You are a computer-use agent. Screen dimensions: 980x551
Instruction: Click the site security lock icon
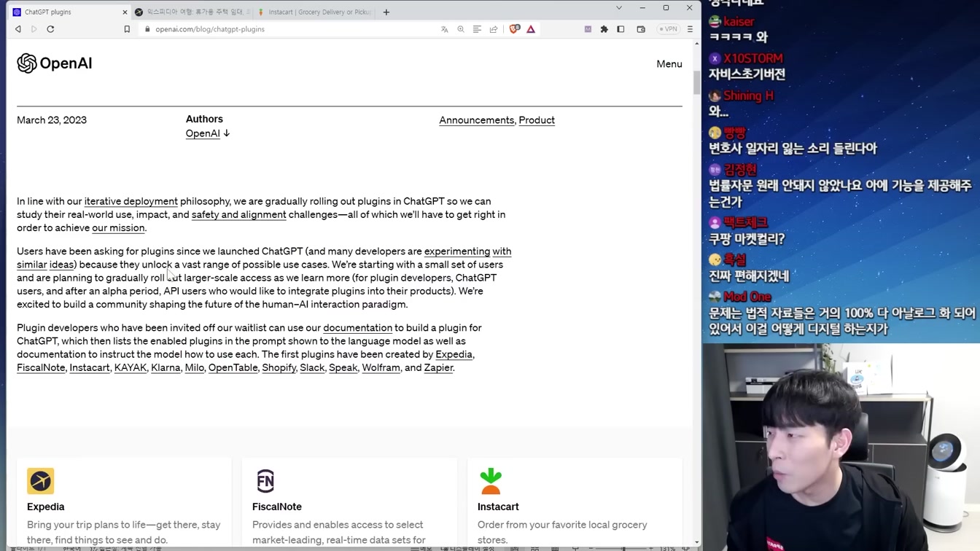147,29
